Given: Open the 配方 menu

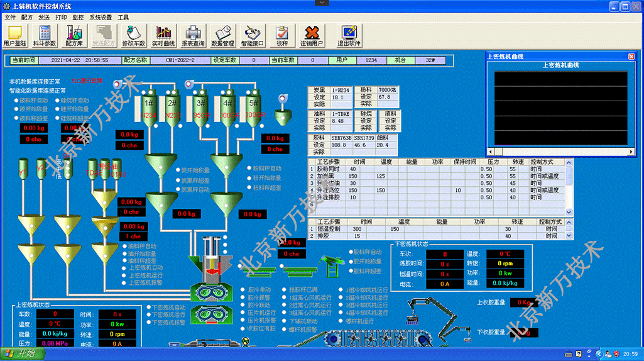Looking at the screenshot, I should tap(26, 18).
